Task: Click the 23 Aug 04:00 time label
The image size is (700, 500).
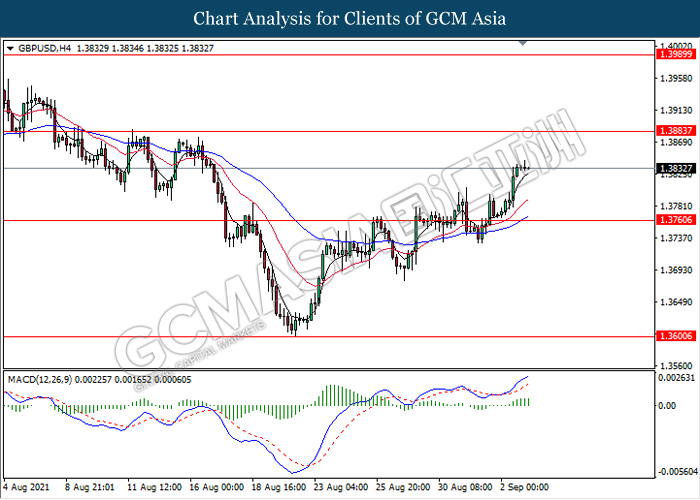Action: [341, 487]
